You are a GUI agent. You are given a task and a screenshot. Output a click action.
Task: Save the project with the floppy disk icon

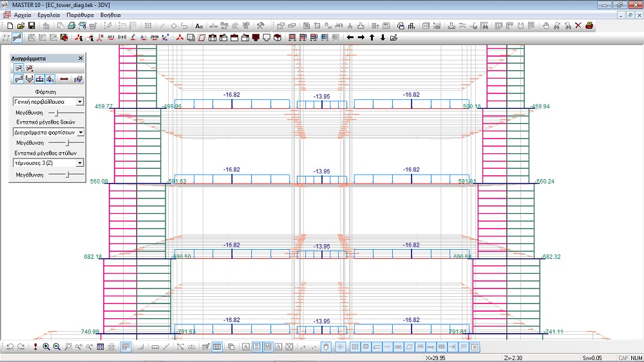pos(31,26)
